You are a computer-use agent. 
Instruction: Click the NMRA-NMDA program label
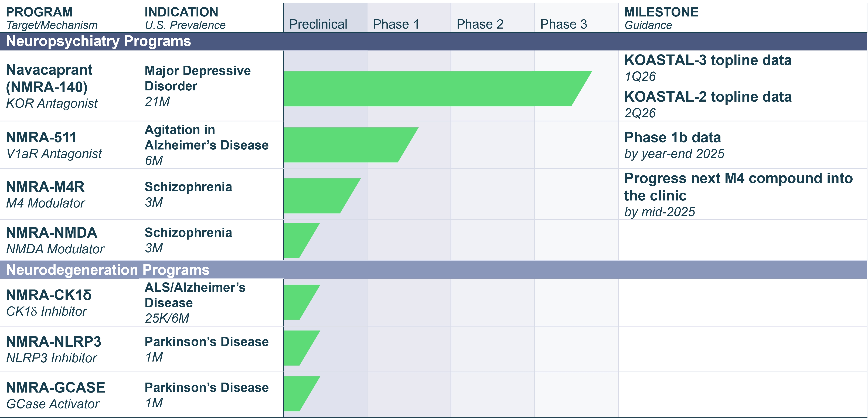(52, 233)
